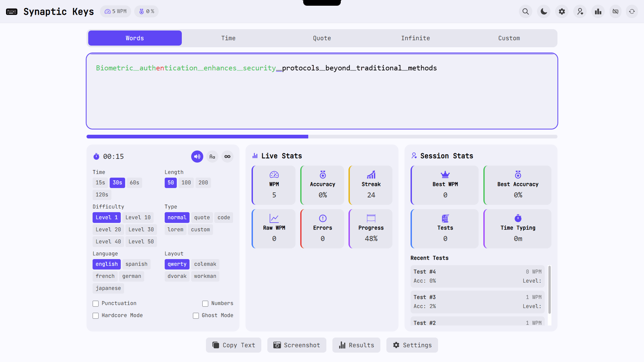Click the Time Typing stopwatch card
This screenshot has width=644, height=362.
click(x=518, y=229)
